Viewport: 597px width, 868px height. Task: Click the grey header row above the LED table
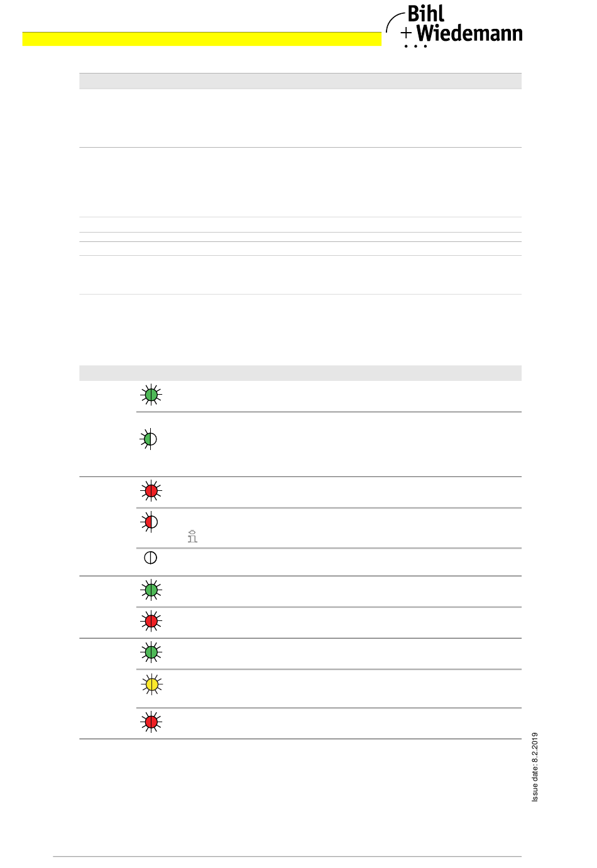300,373
